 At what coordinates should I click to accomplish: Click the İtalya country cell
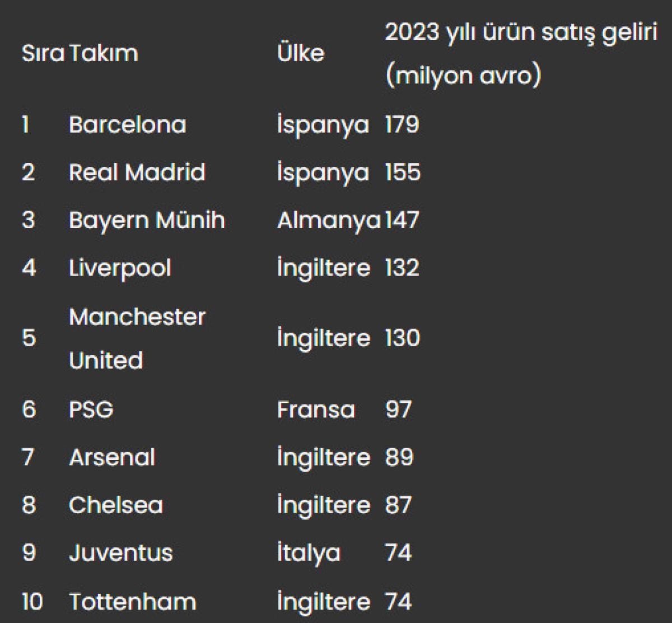click(309, 553)
